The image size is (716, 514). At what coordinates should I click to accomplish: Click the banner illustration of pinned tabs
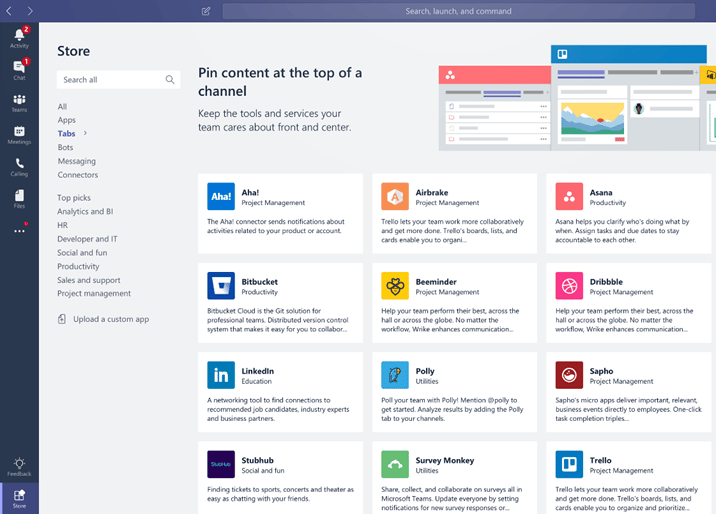(577, 98)
